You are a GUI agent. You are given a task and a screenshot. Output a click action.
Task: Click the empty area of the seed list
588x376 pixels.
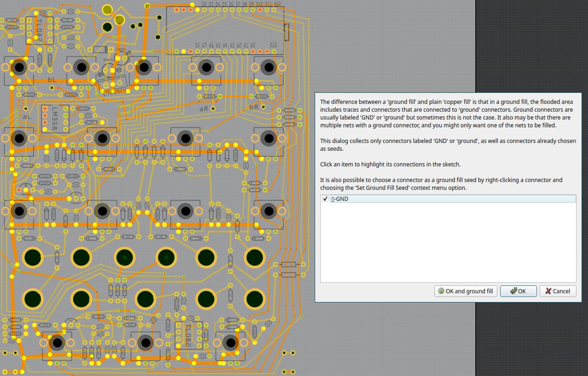448,244
